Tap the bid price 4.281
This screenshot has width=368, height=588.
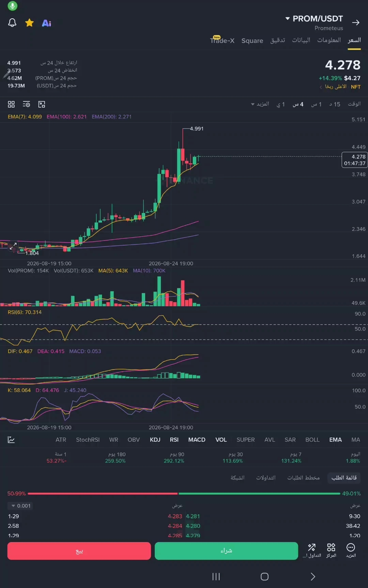point(193,516)
